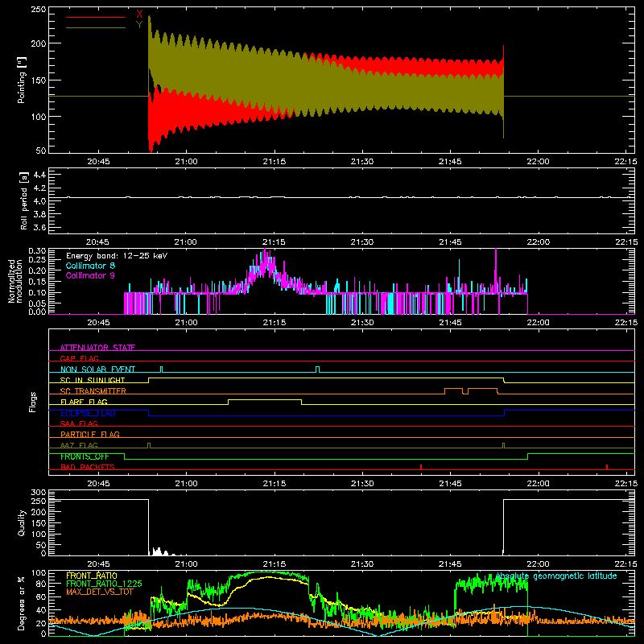The height and width of the screenshot is (644, 644).
Task: Click the 200 tick on Pointing axis
Action: (x=39, y=43)
